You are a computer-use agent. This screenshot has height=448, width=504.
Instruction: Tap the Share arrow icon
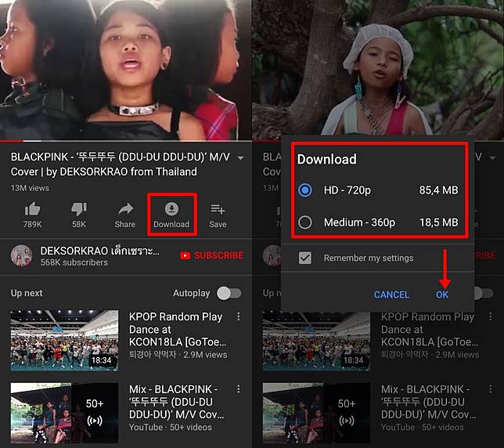click(125, 209)
